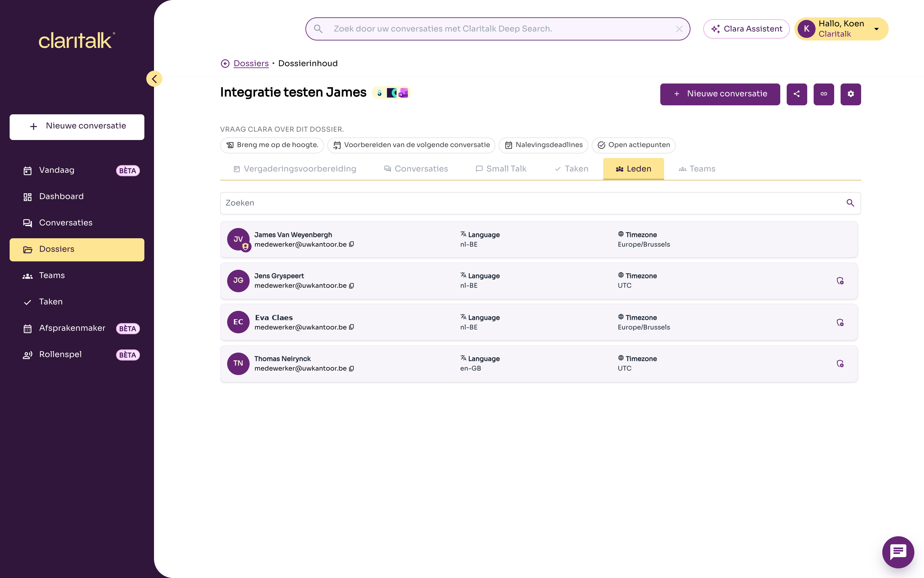Open Taken in the sidebar
The width and height of the screenshot is (924, 578).
coord(77,302)
